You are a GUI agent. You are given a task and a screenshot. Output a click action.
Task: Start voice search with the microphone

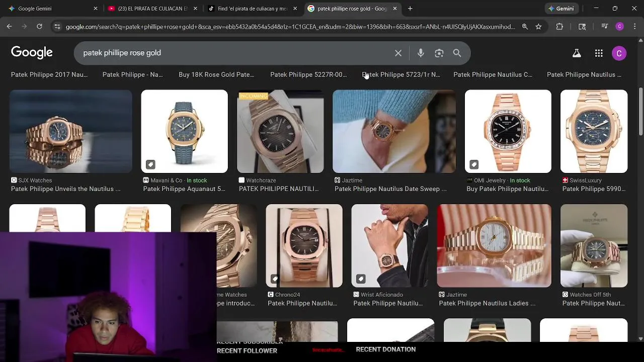point(421,53)
